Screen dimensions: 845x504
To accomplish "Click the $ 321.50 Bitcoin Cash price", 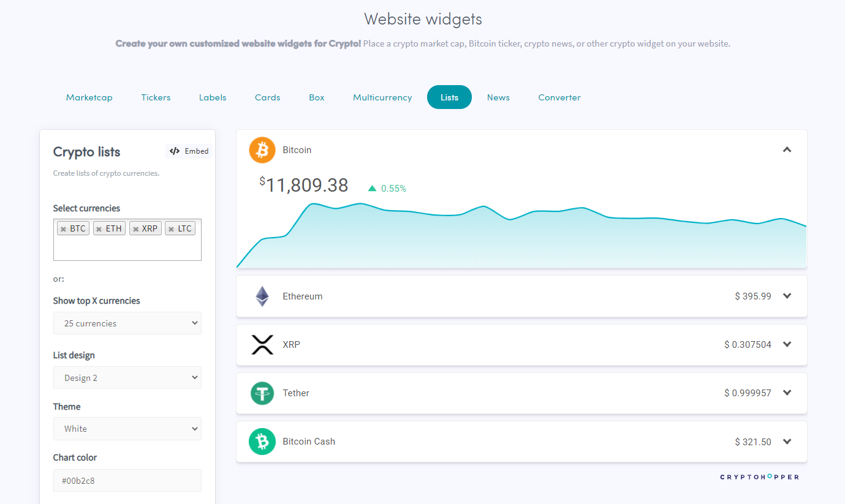I will pyautogui.click(x=753, y=442).
